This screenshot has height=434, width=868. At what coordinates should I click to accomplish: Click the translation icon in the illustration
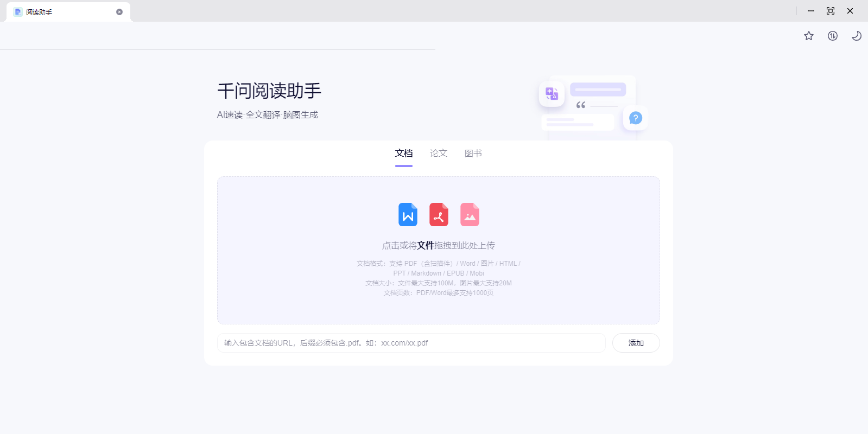coord(552,94)
